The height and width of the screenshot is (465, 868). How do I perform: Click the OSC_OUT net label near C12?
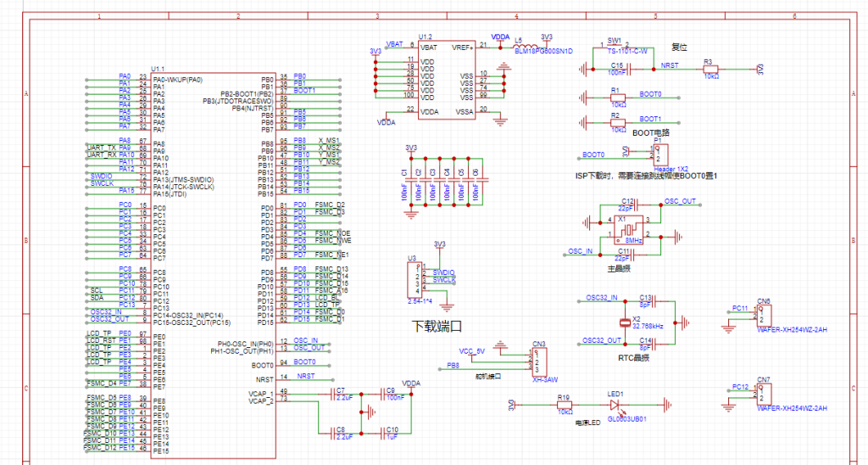(680, 202)
